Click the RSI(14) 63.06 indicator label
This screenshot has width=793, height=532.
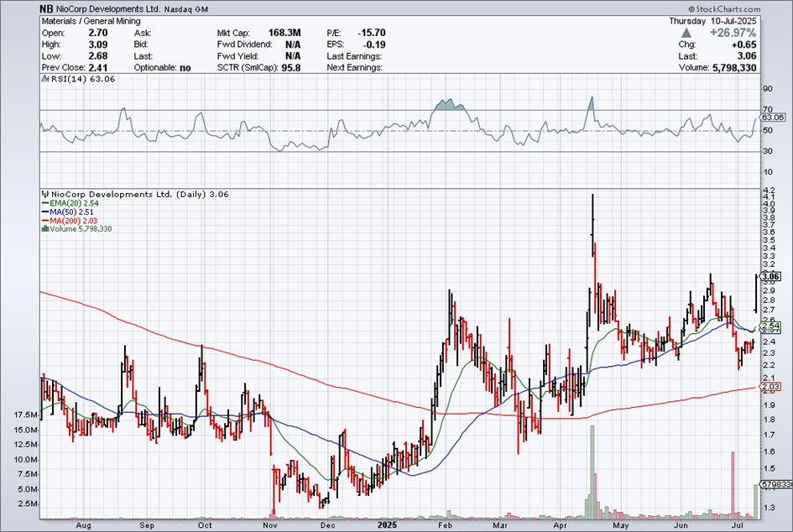(83, 79)
